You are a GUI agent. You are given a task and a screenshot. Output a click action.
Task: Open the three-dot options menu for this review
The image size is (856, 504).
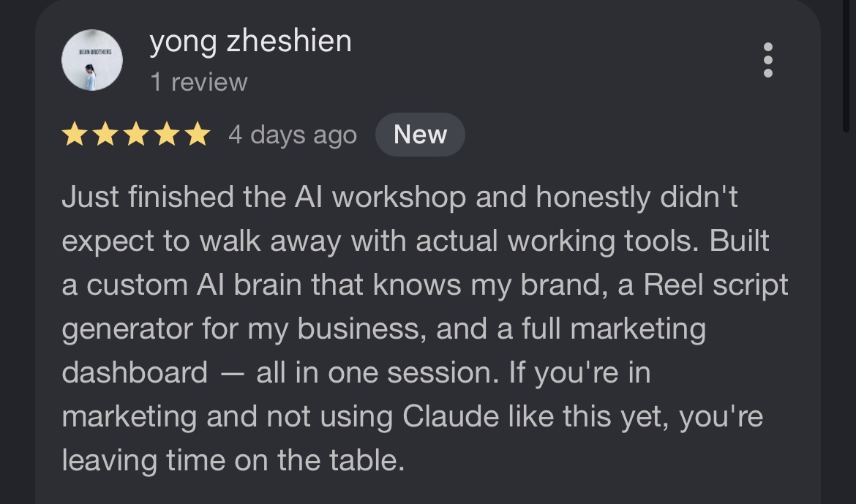point(767,60)
